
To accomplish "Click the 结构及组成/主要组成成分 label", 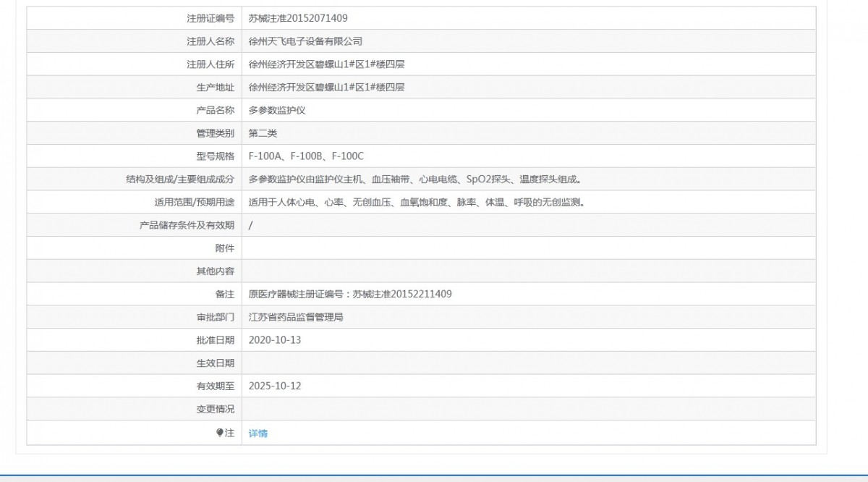I will click(x=180, y=179).
